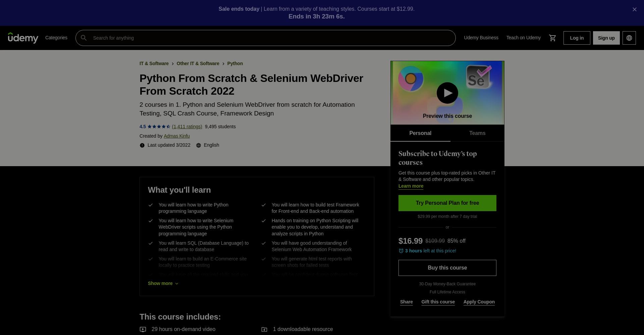Open Udemy Business link
This screenshot has height=335, width=644.
coord(481,38)
